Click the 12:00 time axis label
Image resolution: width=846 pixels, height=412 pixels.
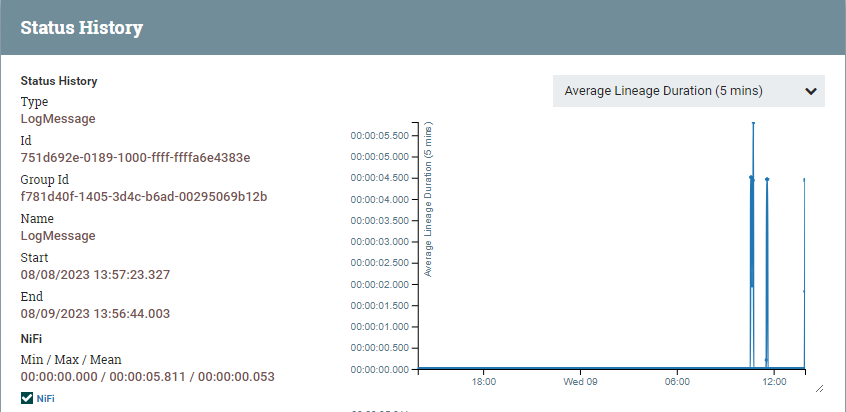coord(774,382)
